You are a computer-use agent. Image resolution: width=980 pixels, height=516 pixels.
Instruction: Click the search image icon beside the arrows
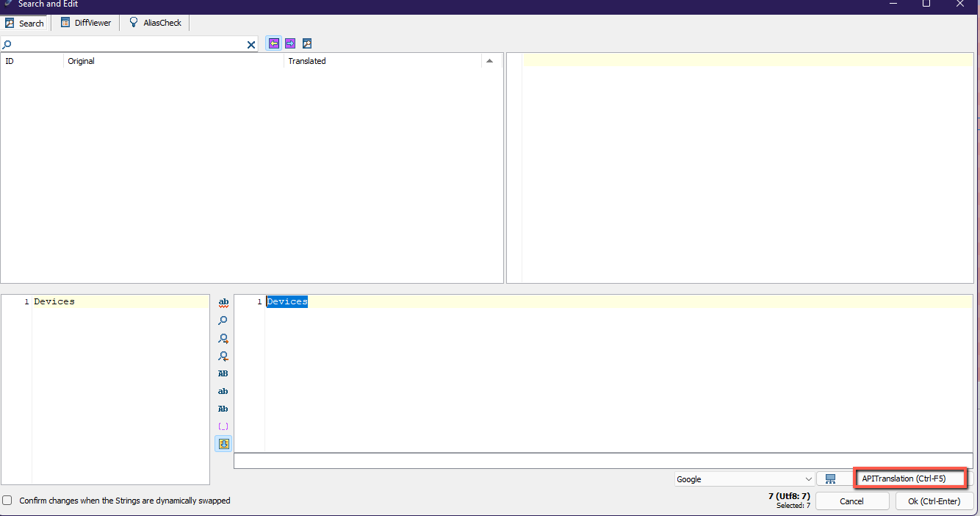click(307, 43)
